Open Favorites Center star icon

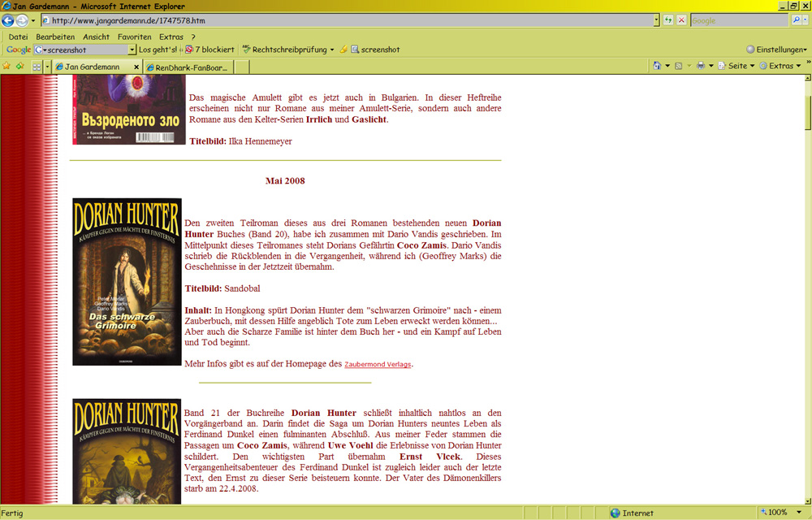[6, 66]
